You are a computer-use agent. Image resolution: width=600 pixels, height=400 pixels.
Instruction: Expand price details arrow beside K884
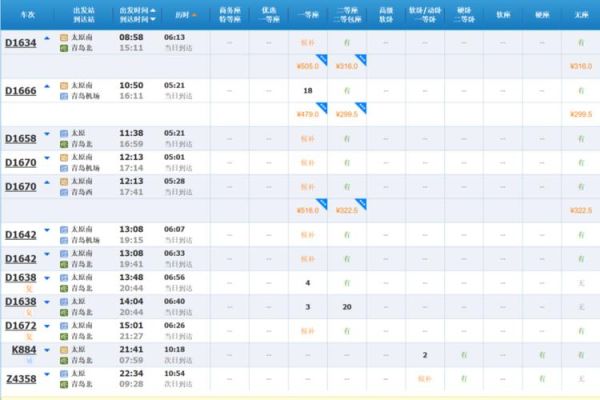click(47, 350)
